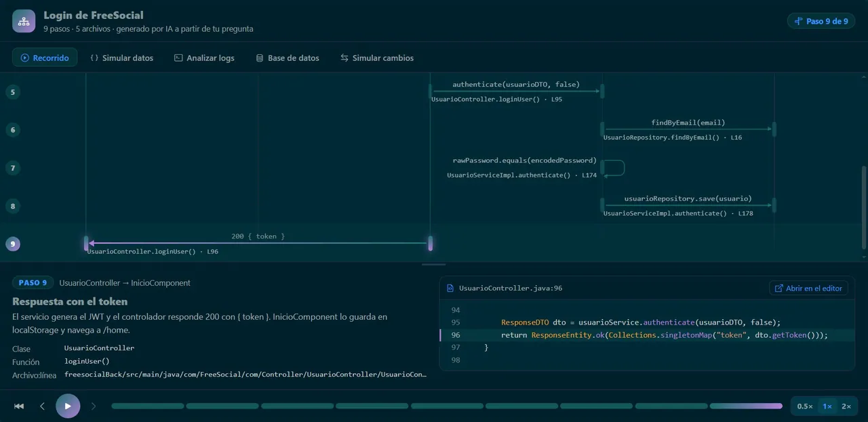The width and height of the screenshot is (868, 422).
Task: Switch to the Base de datos tab
Action: coord(287,58)
